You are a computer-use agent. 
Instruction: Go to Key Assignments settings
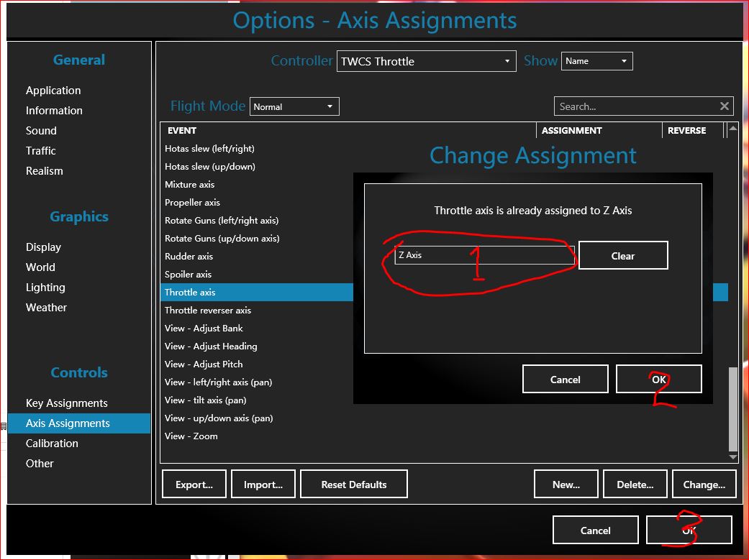[x=67, y=403]
